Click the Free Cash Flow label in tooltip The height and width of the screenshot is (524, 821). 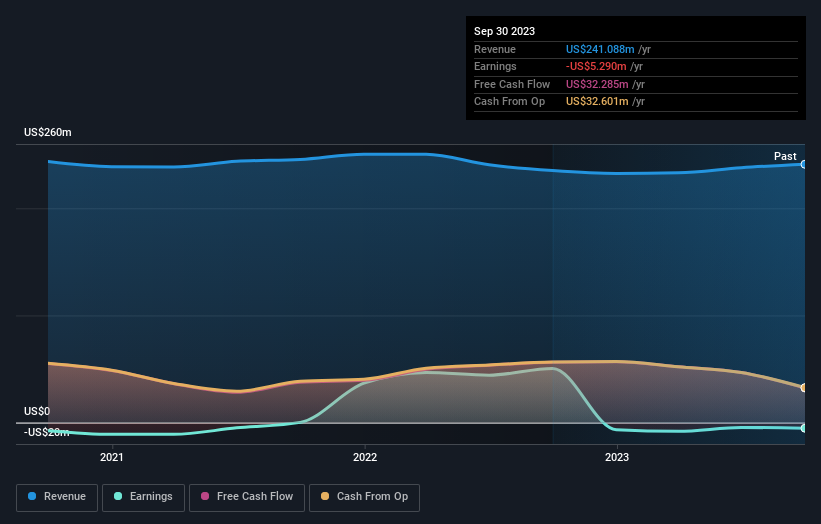click(512, 84)
